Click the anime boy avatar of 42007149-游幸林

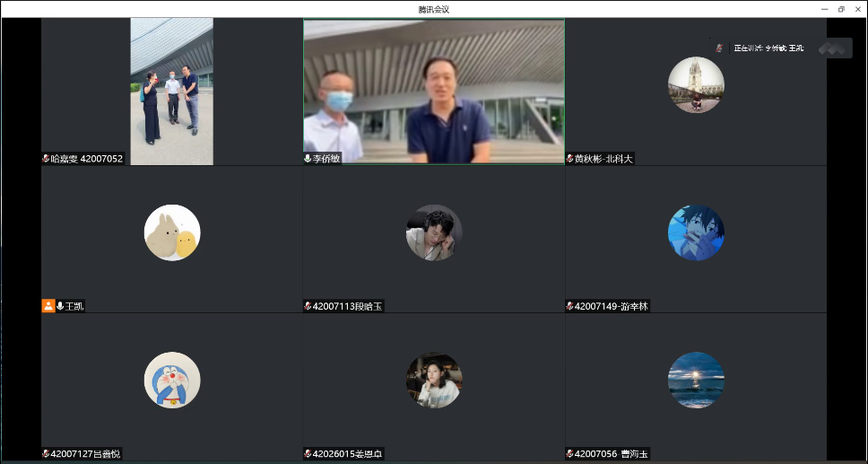[696, 232]
